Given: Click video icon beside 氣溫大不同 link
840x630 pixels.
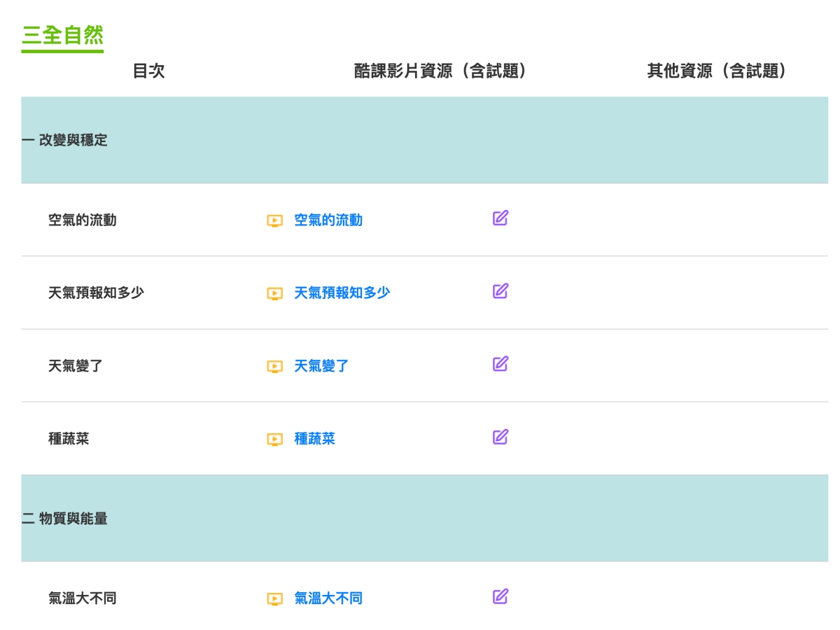Looking at the screenshot, I should [x=274, y=599].
